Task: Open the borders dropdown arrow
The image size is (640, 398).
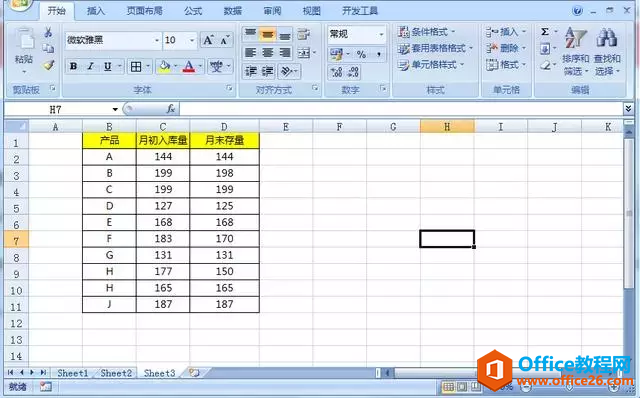Action: [148, 66]
